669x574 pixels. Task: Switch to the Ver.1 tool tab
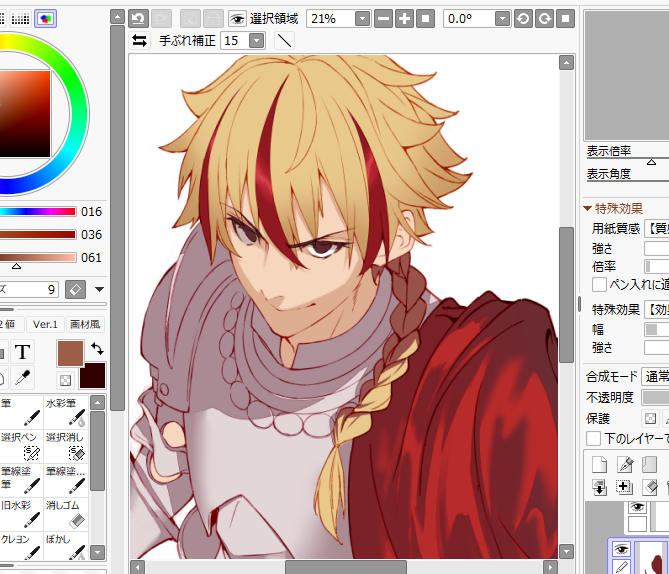[45, 324]
